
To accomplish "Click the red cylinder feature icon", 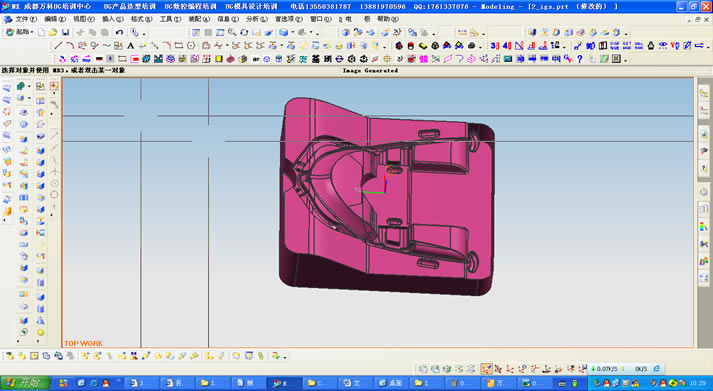I will (411, 45).
